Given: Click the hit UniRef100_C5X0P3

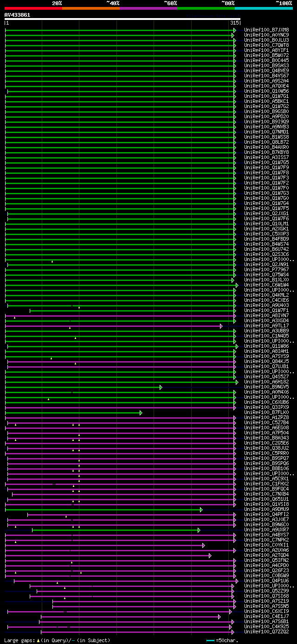Looking at the screenshot, I should [266, 234].
